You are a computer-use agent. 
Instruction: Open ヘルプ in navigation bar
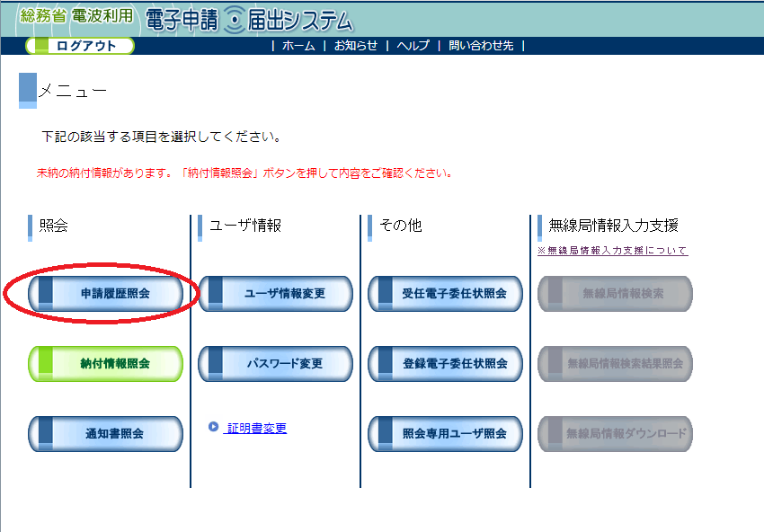413,46
